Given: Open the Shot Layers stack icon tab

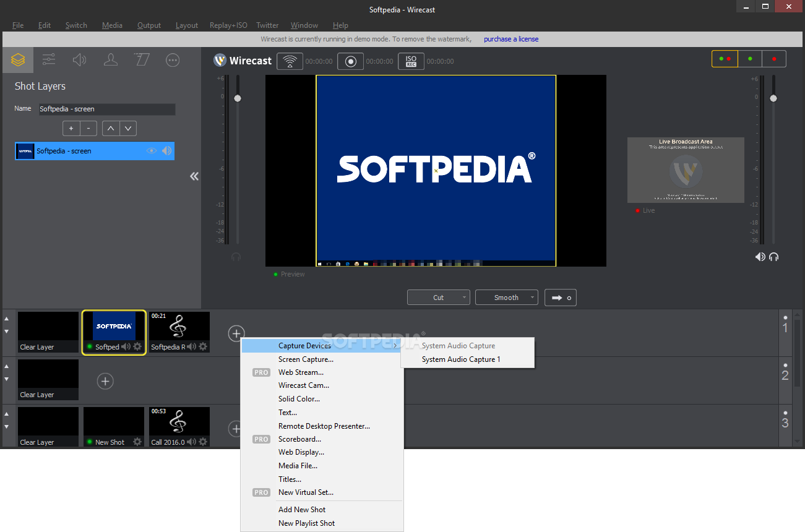Looking at the screenshot, I should click(x=18, y=60).
